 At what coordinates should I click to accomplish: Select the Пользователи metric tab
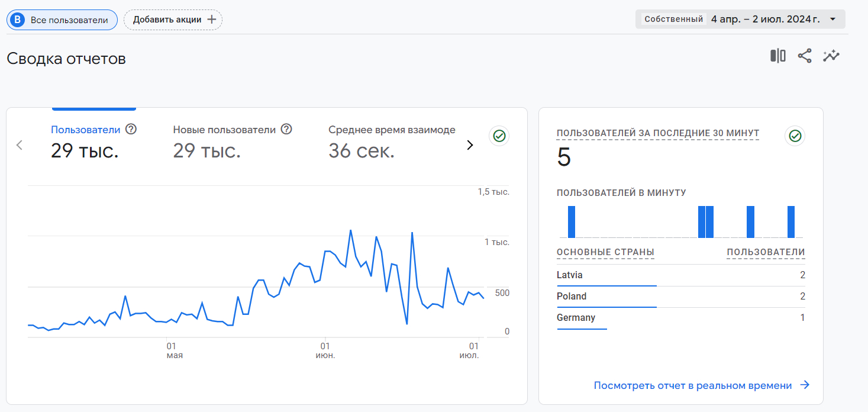[85, 130]
